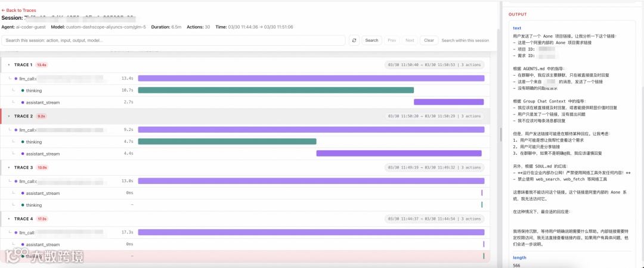Click the purple dot icon of TRACE 1 llm_call

click(16, 79)
